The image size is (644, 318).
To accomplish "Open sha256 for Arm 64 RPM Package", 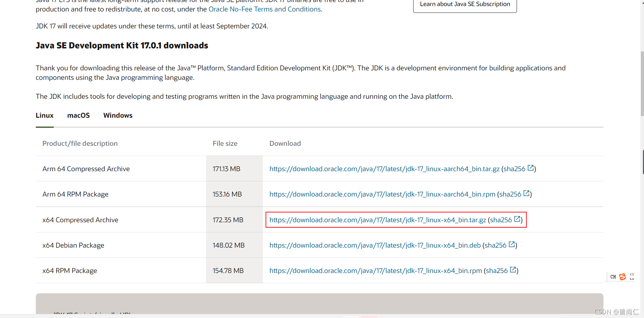I will 510,194.
